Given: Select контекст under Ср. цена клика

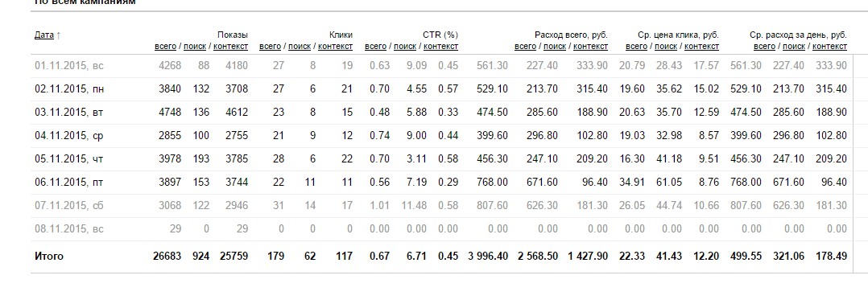Looking at the screenshot, I should 702,47.
